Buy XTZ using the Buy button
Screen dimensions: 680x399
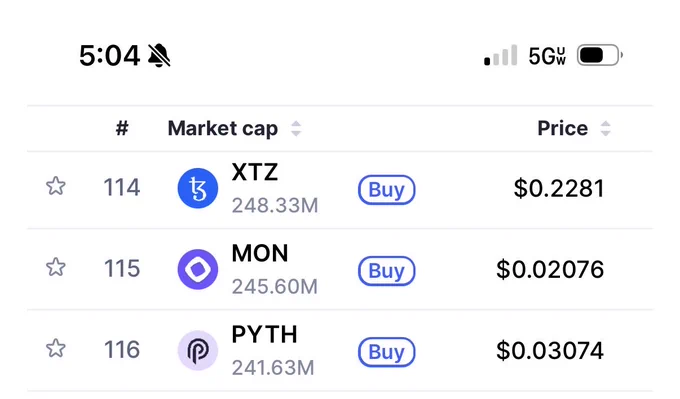[x=386, y=190]
